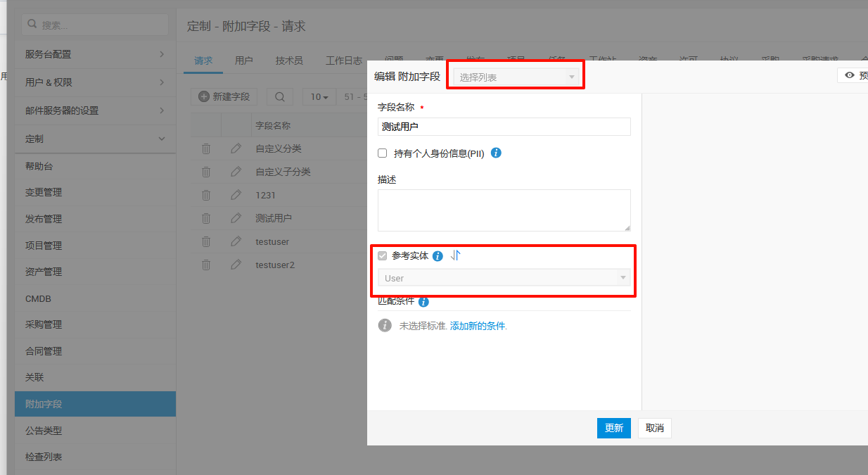
Task: Edit the 1231 field
Action: click(x=236, y=195)
